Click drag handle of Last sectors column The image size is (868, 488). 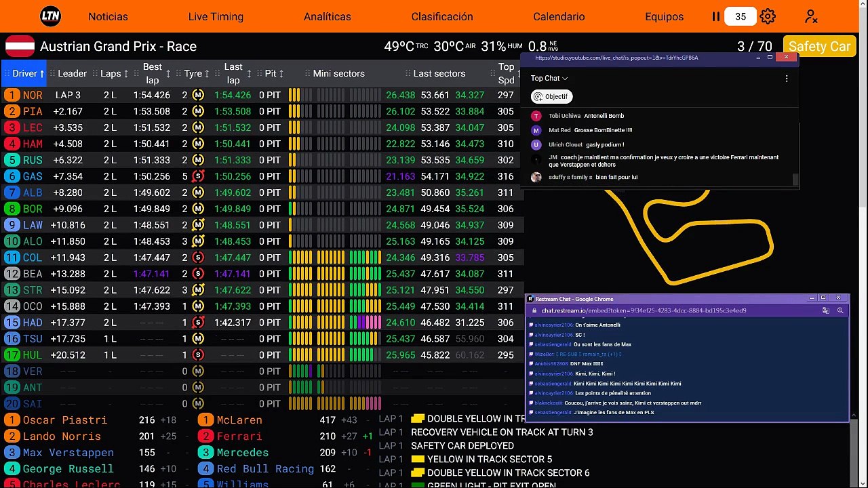click(408, 73)
